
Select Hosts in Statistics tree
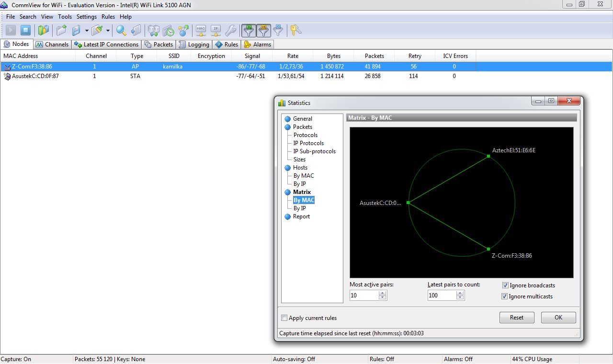(x=300, y=168)
